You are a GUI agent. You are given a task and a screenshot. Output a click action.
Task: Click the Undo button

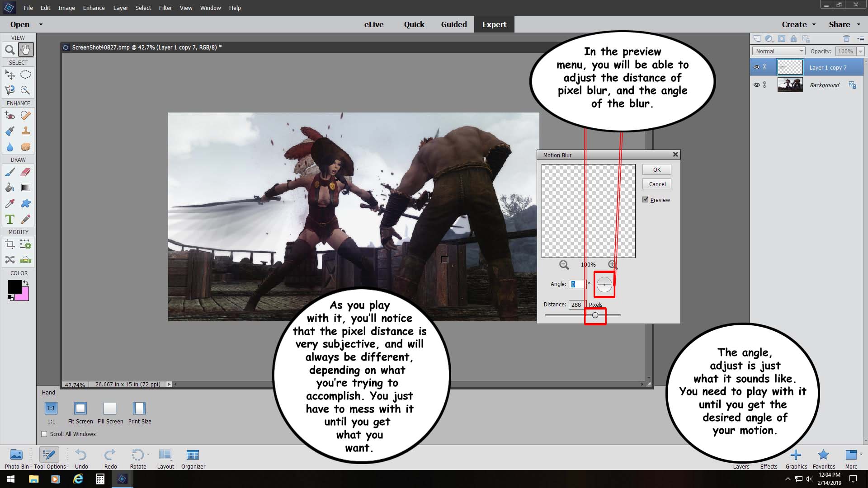81,459
